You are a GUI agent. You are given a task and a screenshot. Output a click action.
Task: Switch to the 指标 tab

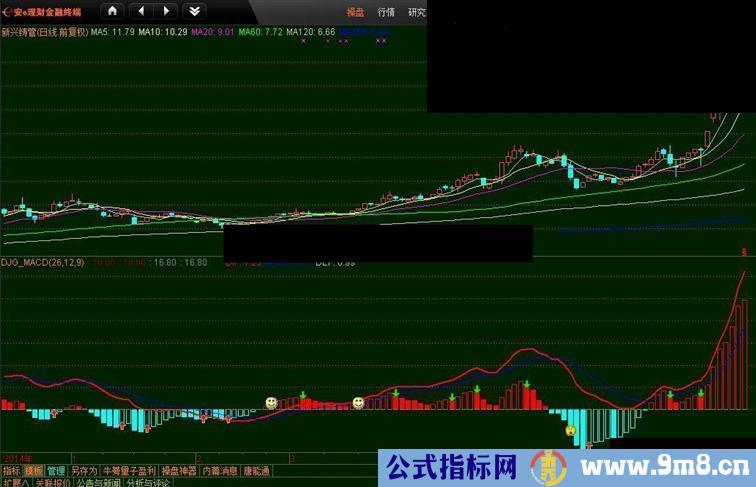pyautogui.click(x=11, y=470)
